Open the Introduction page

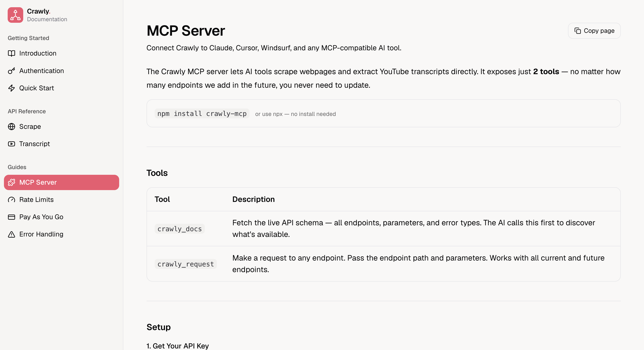(x=37, y=53)
